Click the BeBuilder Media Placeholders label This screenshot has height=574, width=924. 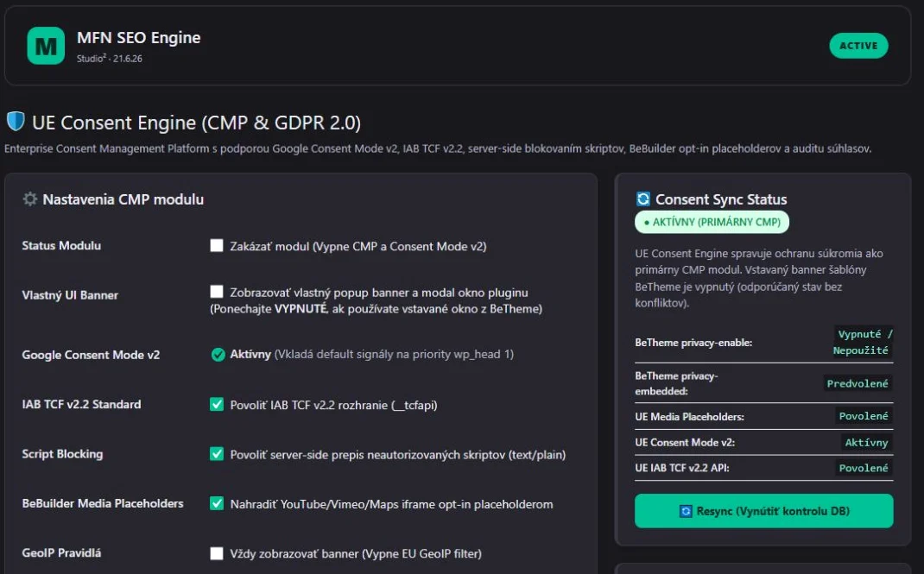103,503
